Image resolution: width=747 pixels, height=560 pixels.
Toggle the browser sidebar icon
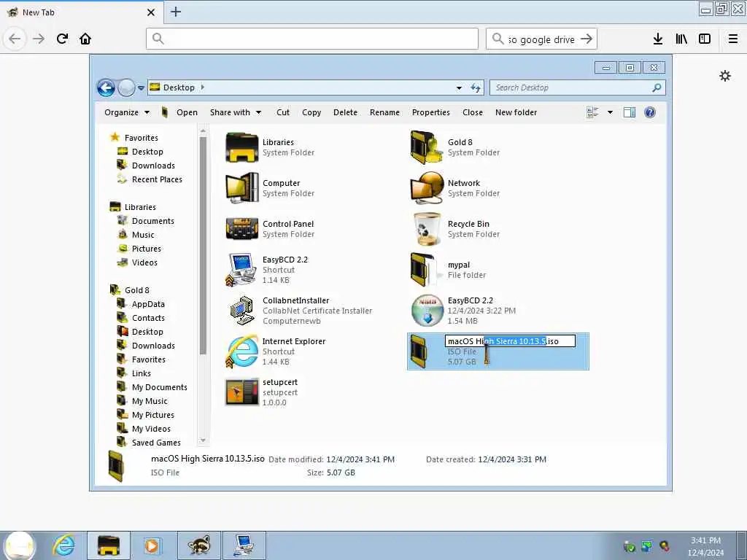pos(705,39)
